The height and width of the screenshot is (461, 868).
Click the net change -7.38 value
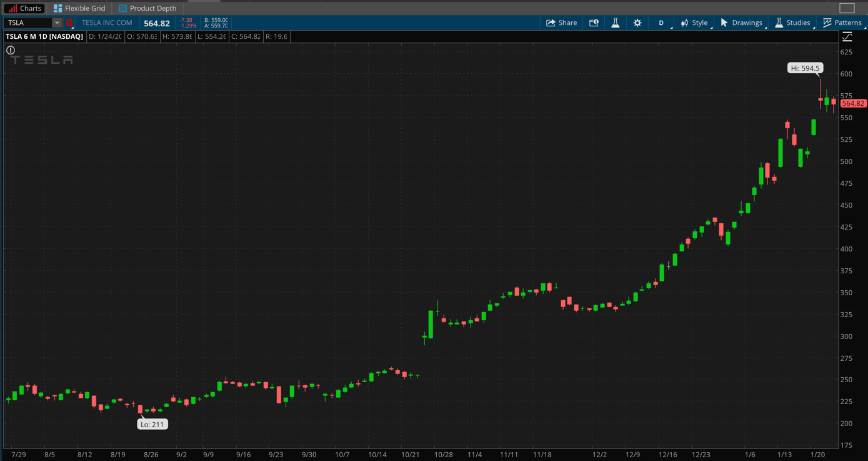[x=186, y=20]
